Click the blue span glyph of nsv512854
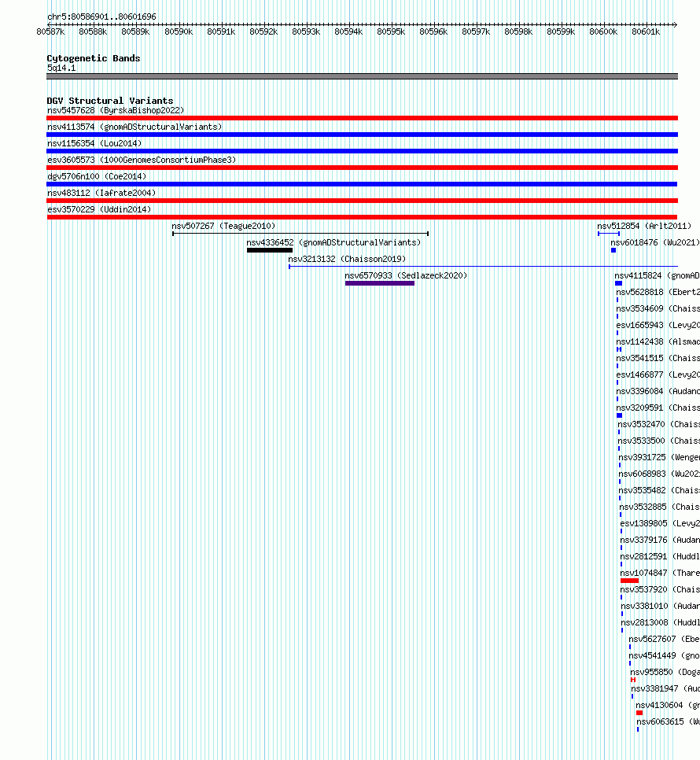The width and height of the screenshot is (700, 760). coord(609,234)
